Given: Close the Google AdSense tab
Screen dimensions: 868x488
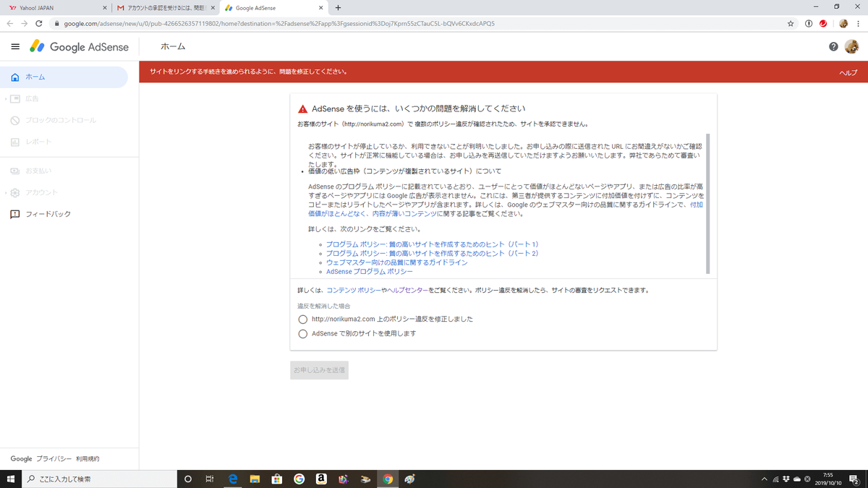Looking at the screenshot, I should pyautogui.click(x=320, y=7).
